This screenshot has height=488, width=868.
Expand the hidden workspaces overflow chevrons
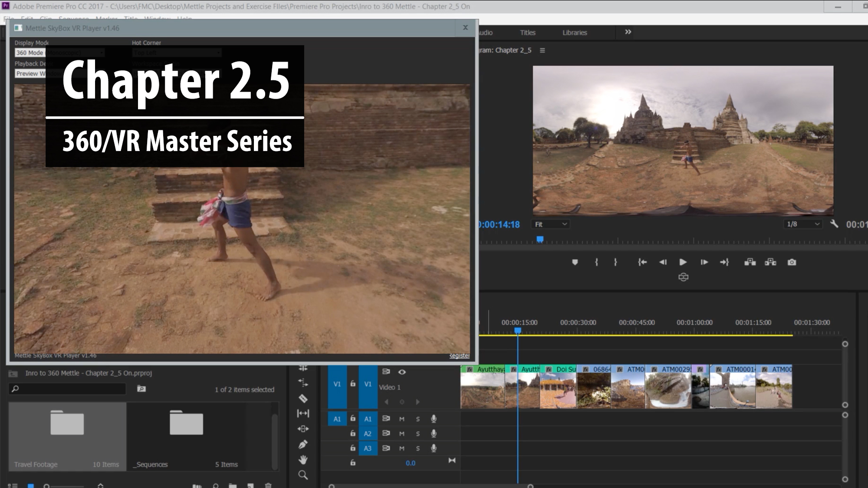(x=628, y=32)
